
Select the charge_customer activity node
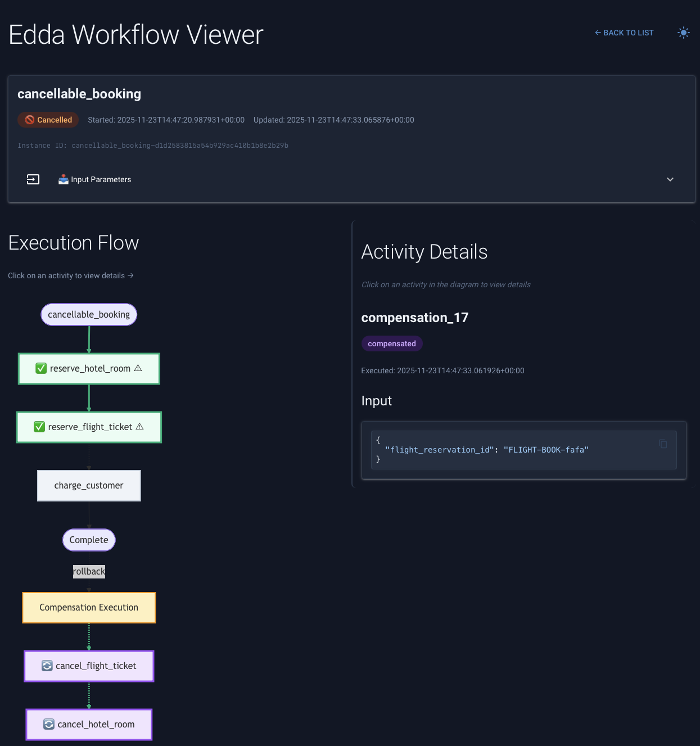[x=89, y=486]
